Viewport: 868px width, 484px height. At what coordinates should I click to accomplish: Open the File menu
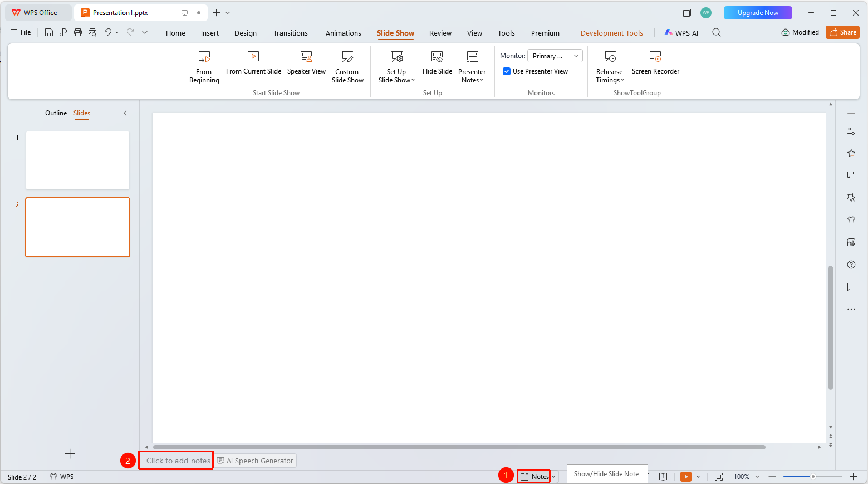21,32
